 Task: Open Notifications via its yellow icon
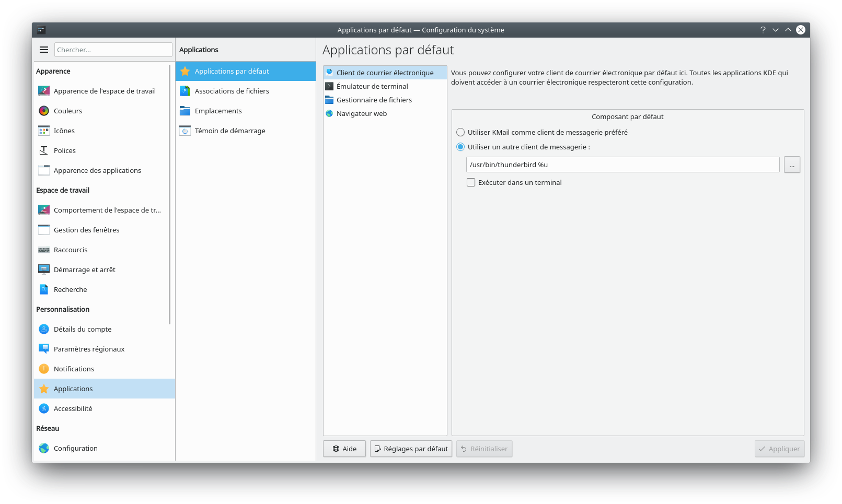[x=44, y=369]
